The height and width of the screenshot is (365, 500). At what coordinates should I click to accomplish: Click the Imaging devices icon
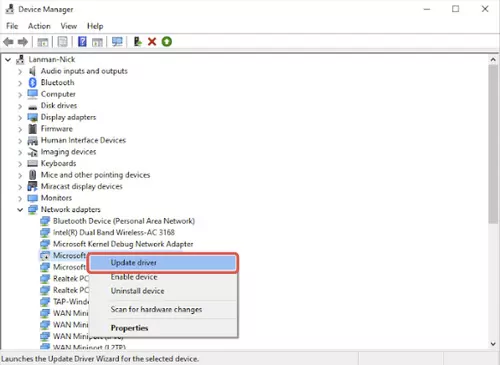coord(33,152)
